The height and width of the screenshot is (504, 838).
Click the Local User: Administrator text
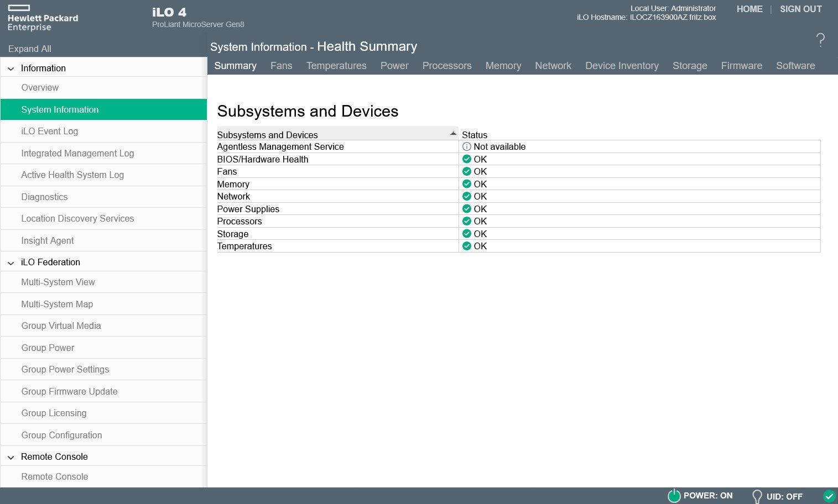[673, 8]
